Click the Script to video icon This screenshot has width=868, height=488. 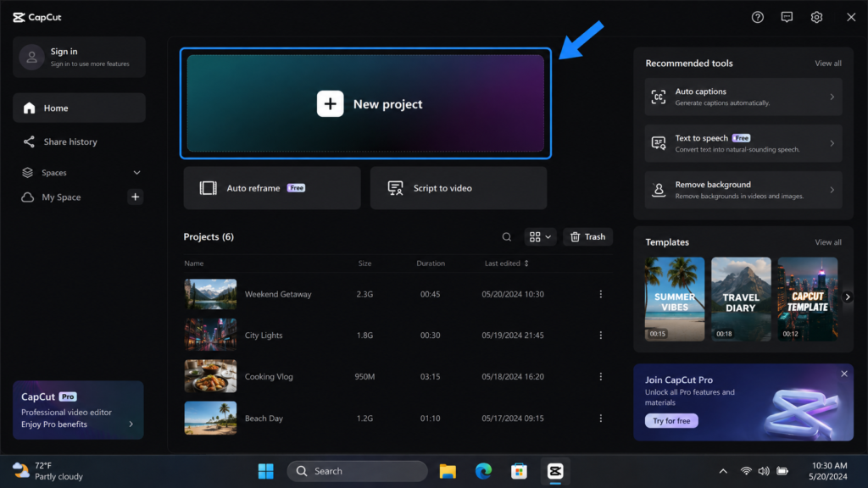[x=395, y=188]
